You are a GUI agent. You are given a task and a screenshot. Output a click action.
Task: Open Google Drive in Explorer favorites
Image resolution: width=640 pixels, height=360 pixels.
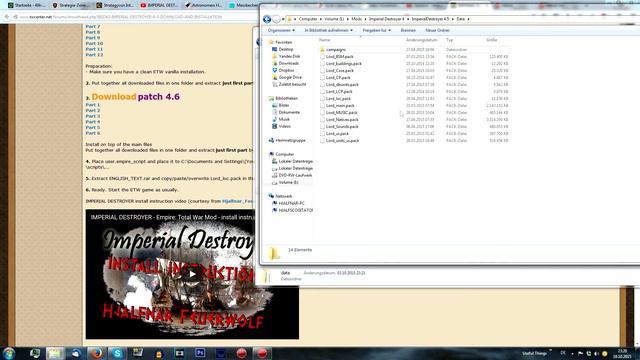click(290, 77)
